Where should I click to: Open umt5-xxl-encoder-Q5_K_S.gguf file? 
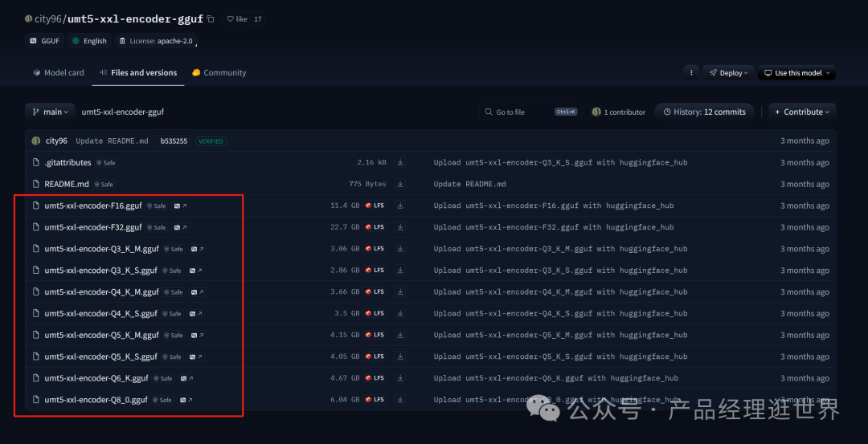100,356
